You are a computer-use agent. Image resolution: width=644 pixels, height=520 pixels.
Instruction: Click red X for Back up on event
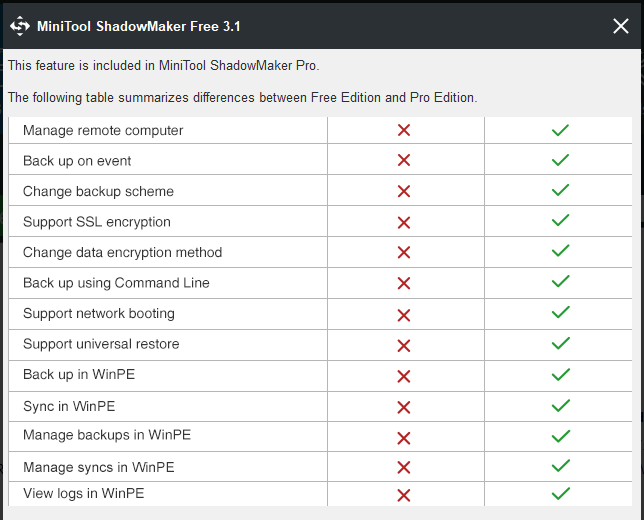coord(404,160)
